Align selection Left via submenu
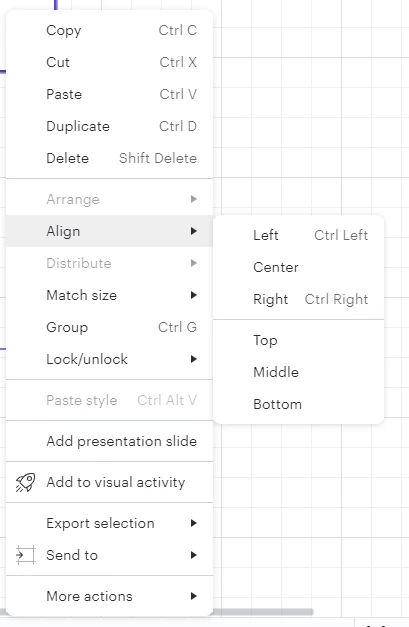This screenshot has height=627, width=409. [299, 235]
